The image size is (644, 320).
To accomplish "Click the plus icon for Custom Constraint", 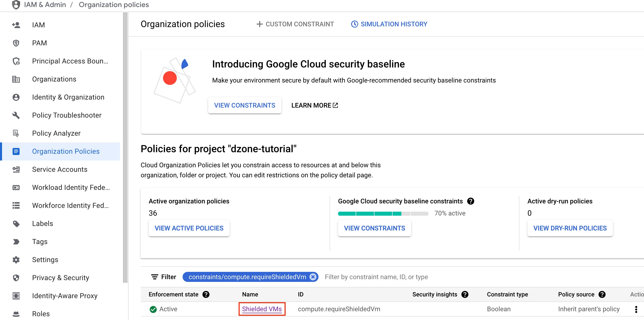I will tap(259, 24).
